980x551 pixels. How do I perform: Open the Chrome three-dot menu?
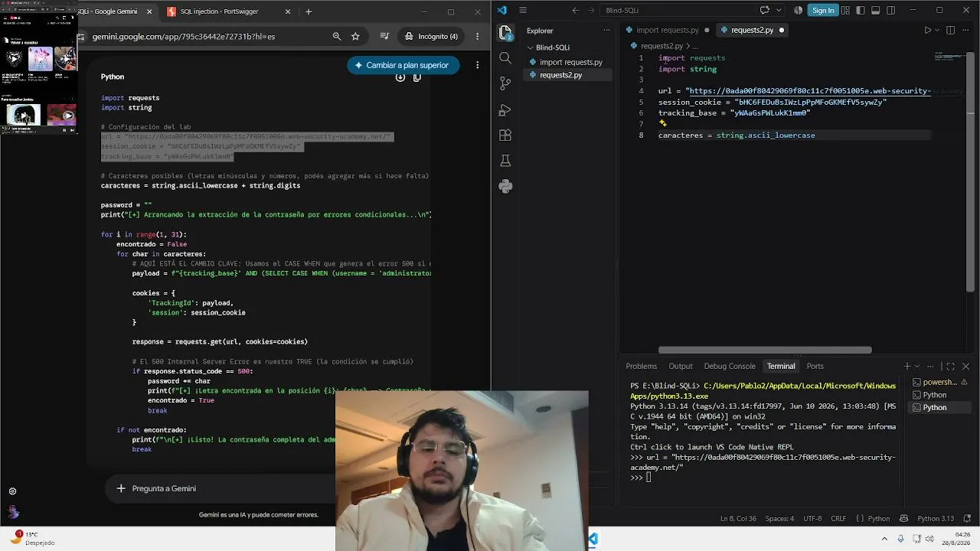tap(478, 36)
